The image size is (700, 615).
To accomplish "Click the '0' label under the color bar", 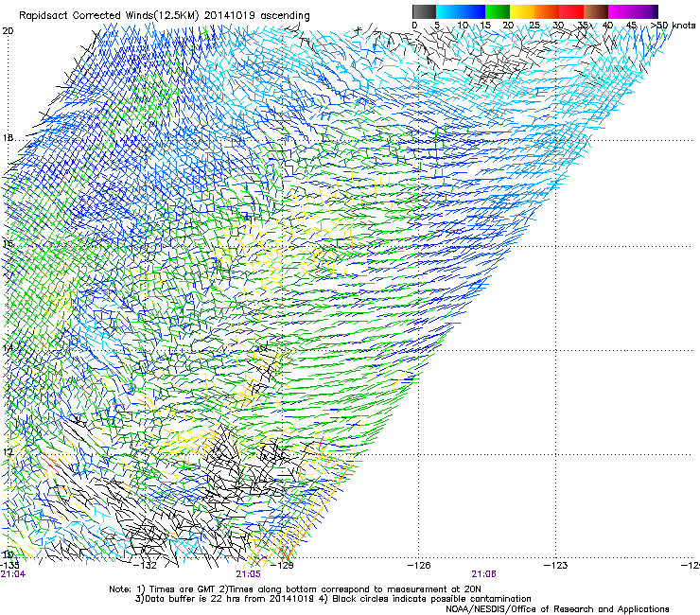I will (414, 26).
